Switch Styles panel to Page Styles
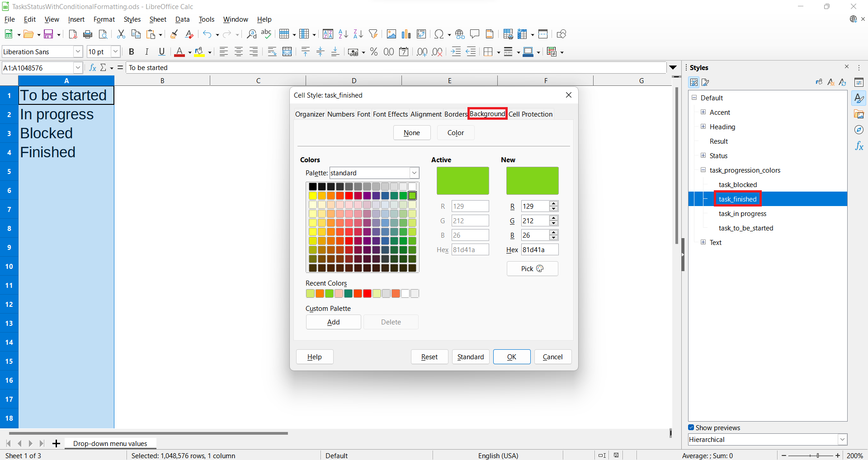Screen dimensions: 868x460 (x=705, y=82)
